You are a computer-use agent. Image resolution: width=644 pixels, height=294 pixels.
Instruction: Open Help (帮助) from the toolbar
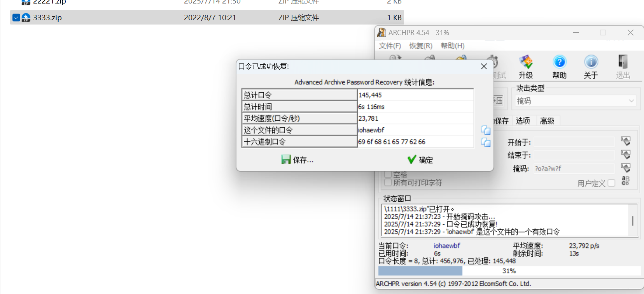click(x=560, y=62)
